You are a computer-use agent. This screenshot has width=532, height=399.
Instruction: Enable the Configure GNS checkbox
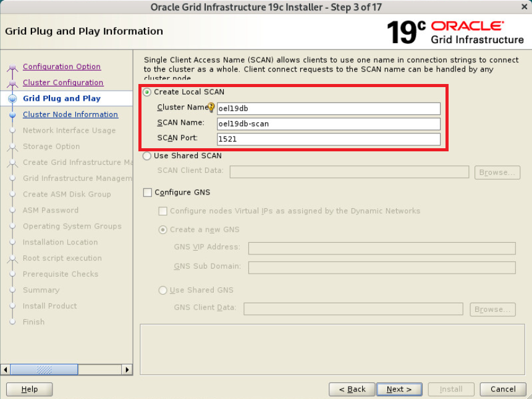pos(148,192)
